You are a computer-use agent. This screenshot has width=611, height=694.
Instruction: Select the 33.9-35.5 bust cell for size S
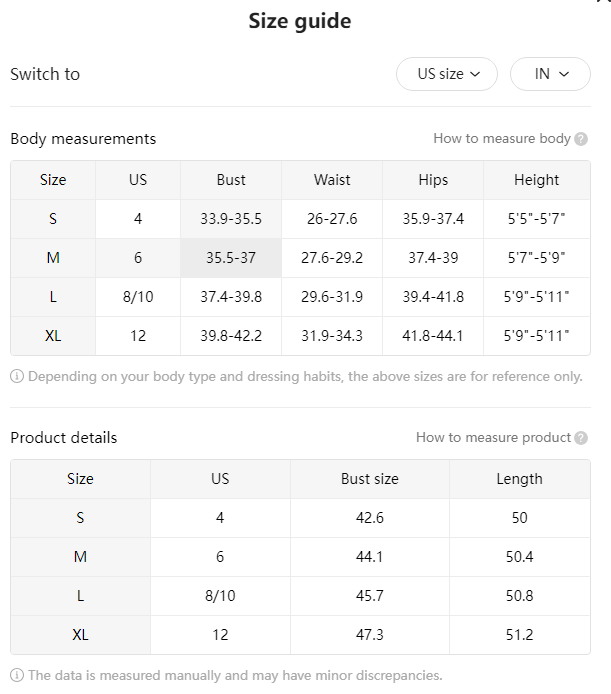pos(231,219)
